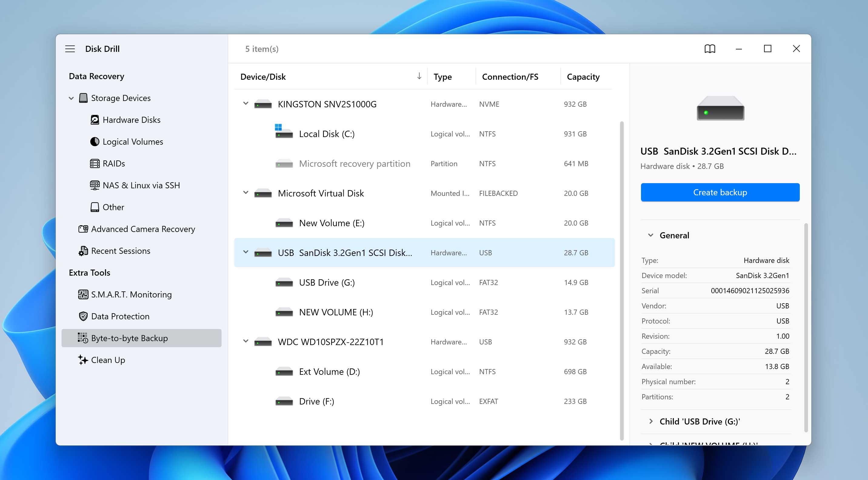
Task: Open RAIDs in the sidebar
Action: tap(114, 163)
